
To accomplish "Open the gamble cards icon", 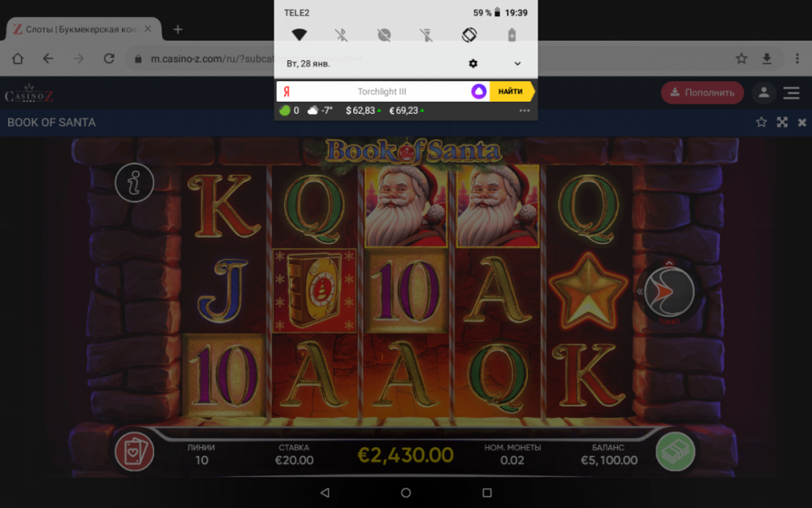I will [x=135, y=451].
